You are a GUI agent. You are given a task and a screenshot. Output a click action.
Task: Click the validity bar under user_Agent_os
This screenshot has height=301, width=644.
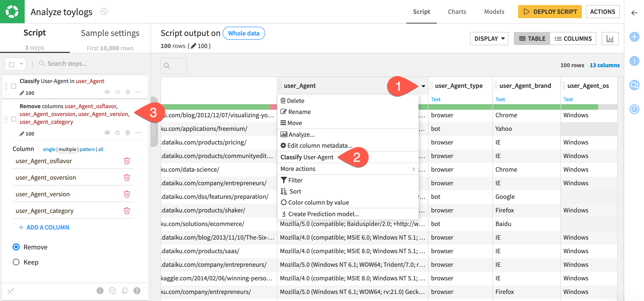[589, 107]
